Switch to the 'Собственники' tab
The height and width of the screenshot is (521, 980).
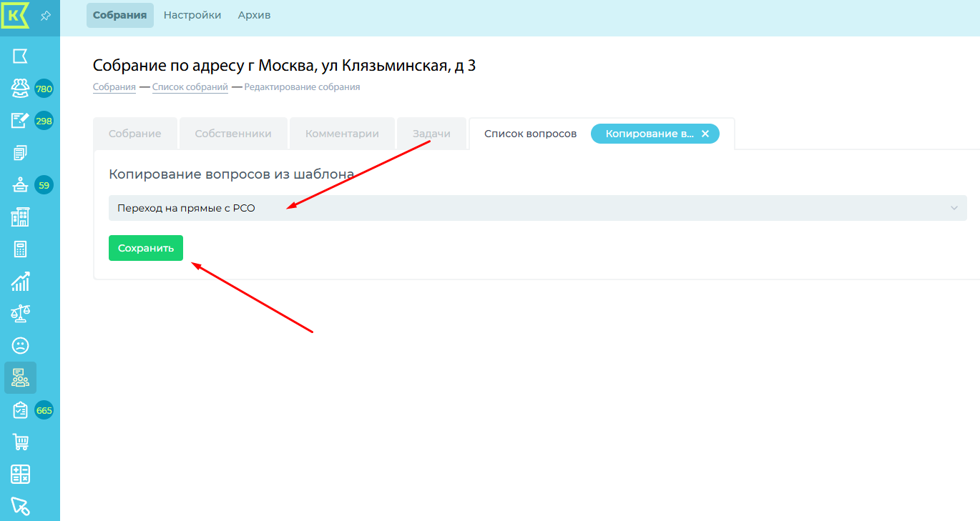click(x=232, y=134)
